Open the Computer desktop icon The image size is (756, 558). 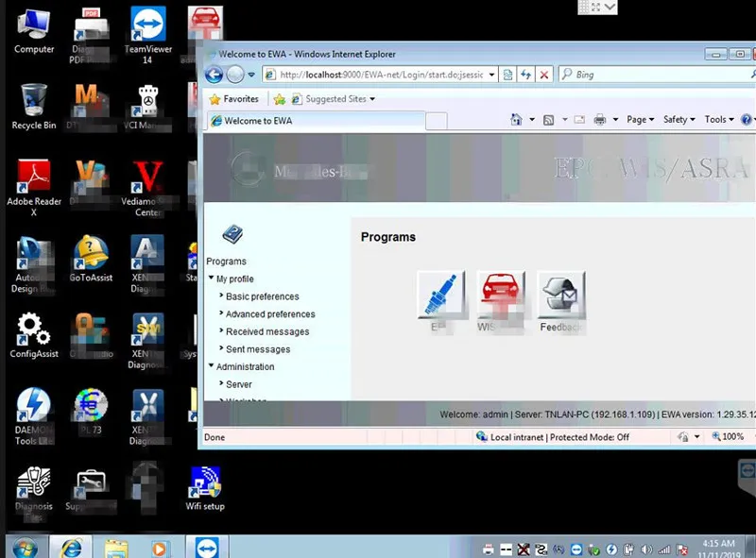(33, 32)
